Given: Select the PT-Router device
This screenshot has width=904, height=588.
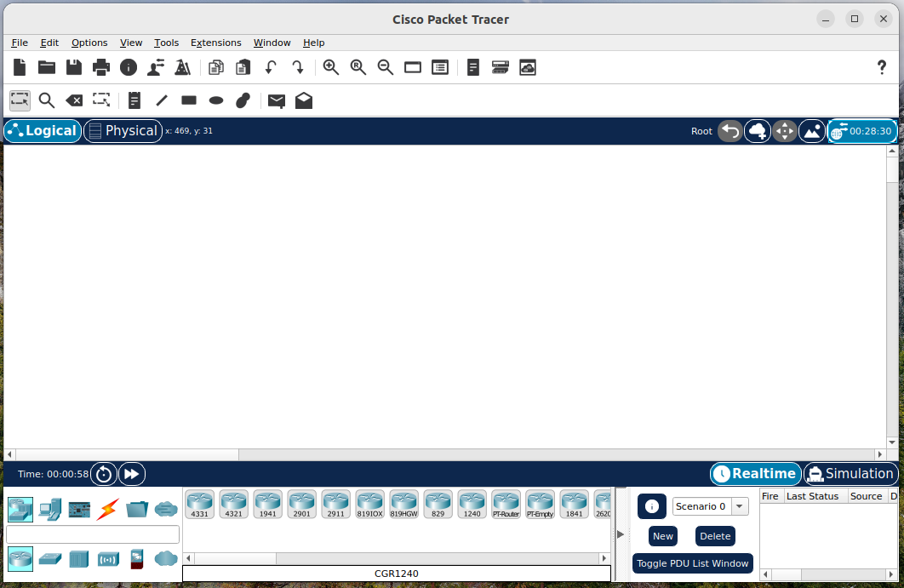Looking at the screenshot, I should pyautogui.click(x=506, y=505).
